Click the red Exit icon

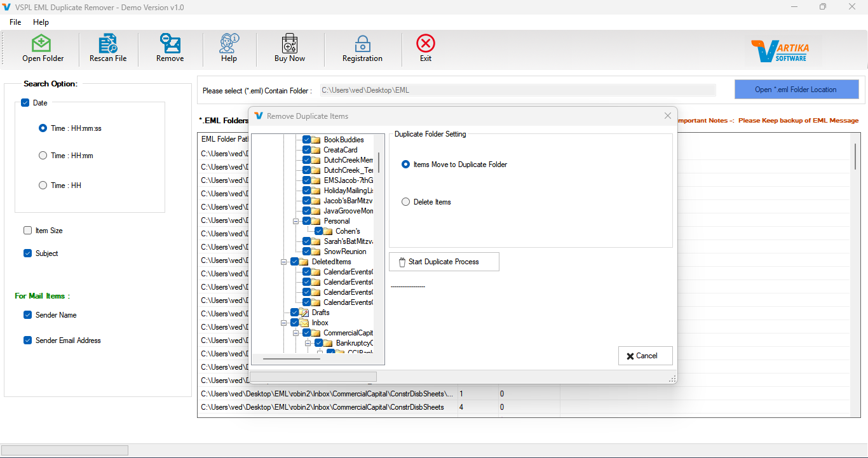click(x=426, y=43)
